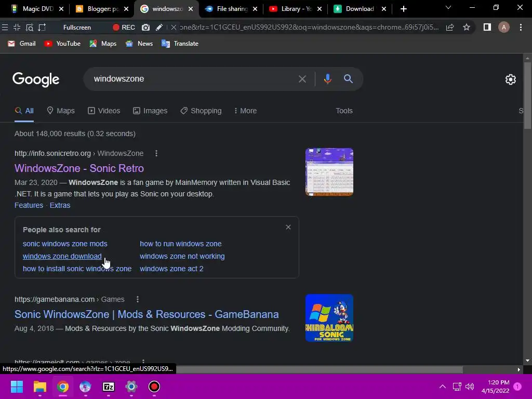Select the Images results tab

click(150, 111)
